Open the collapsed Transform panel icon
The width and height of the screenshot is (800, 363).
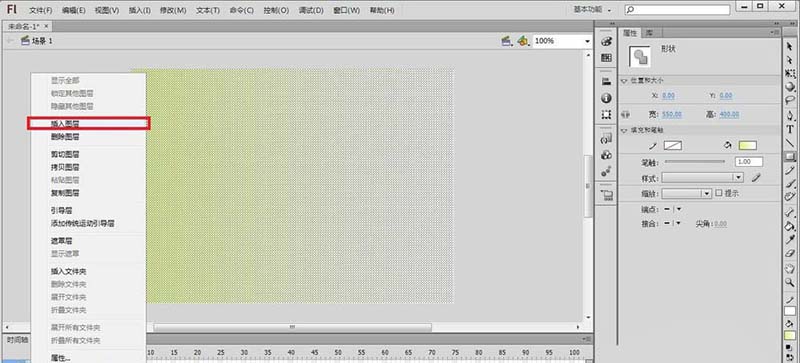[x=607, y=115]
